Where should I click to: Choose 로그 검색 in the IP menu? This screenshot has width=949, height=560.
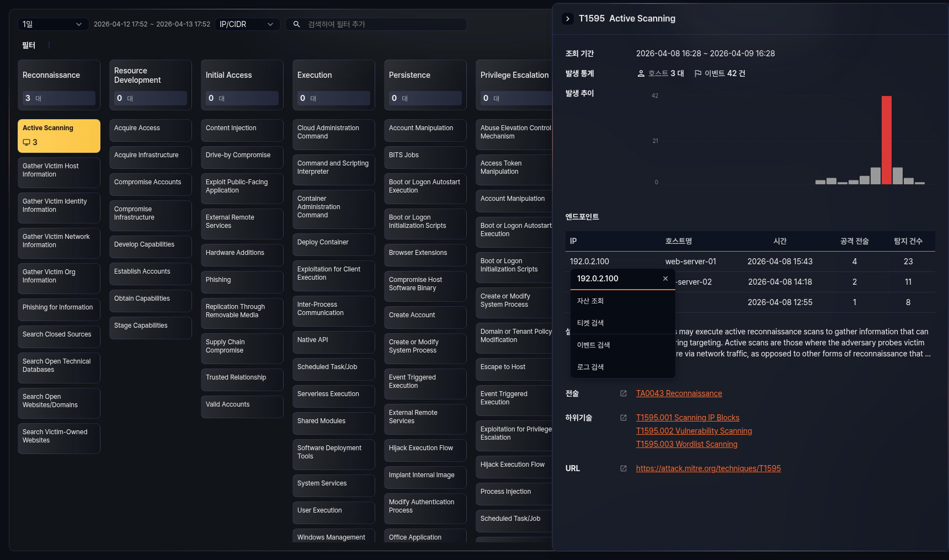(x=590, y=367)
